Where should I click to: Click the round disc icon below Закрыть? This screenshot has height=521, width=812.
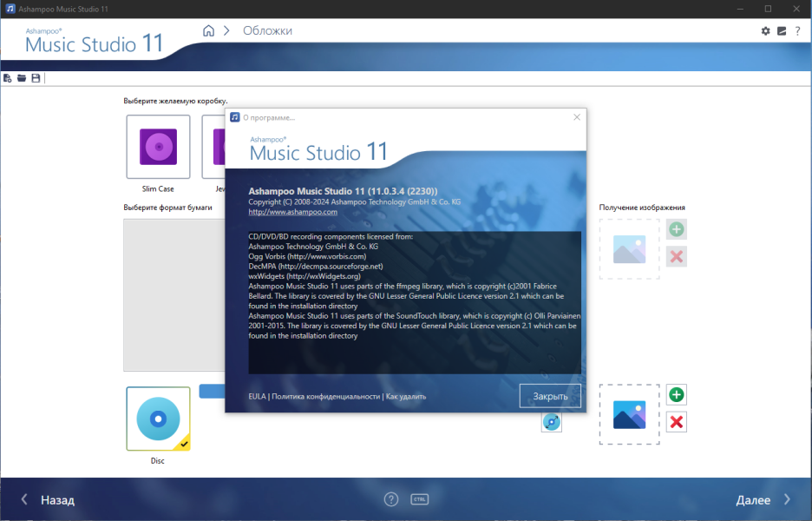tap(552, 422)
